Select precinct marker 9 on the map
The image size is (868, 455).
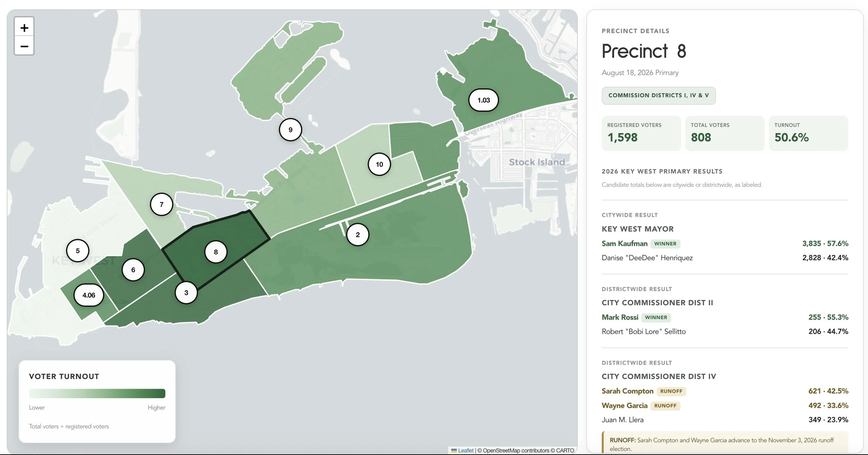tap(291, 130)
